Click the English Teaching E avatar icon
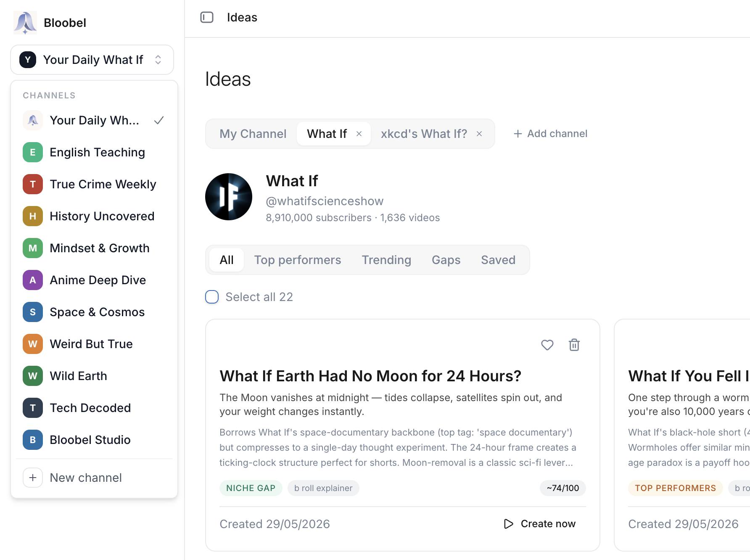Viewport: 750px width, 560px height. (x=33, y=152)
